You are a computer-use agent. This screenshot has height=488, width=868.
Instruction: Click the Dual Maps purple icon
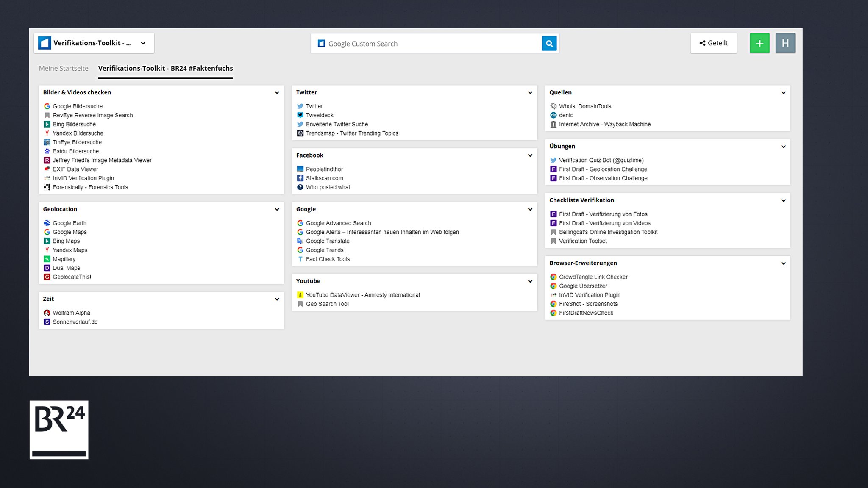pyautogui.click(x=47, y=268)
